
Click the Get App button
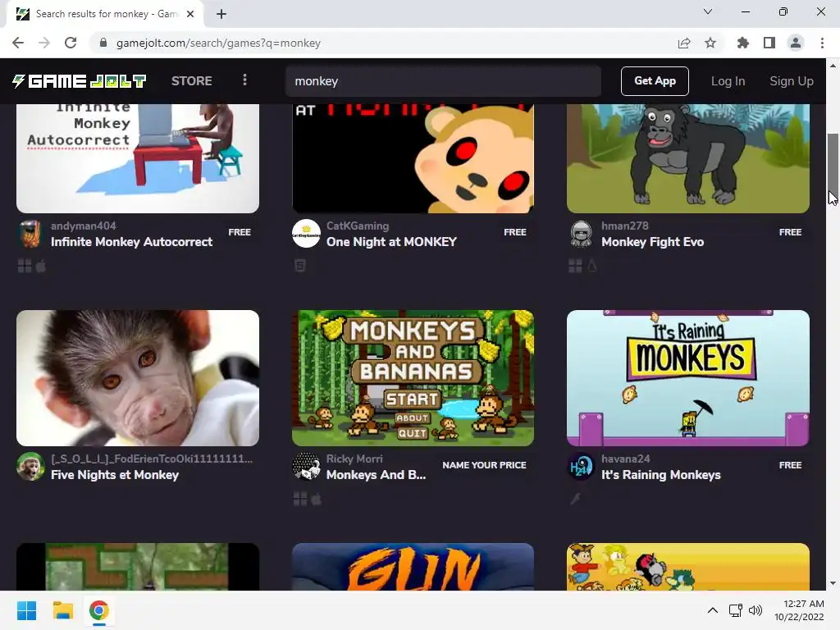coord(655,81)
